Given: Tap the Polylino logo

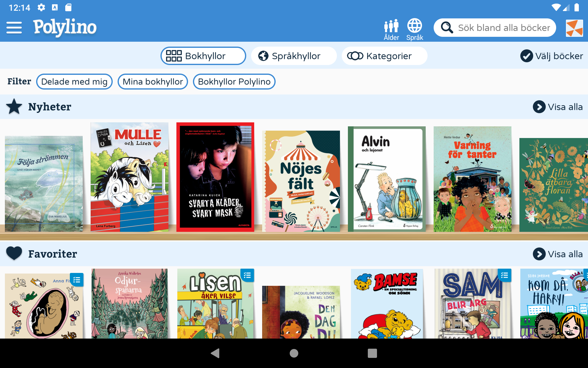Looking at the screenshot, I should 65,27.
